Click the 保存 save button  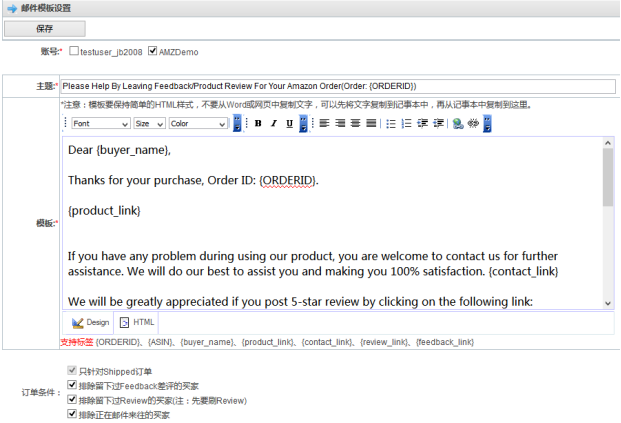click(44, 29)
